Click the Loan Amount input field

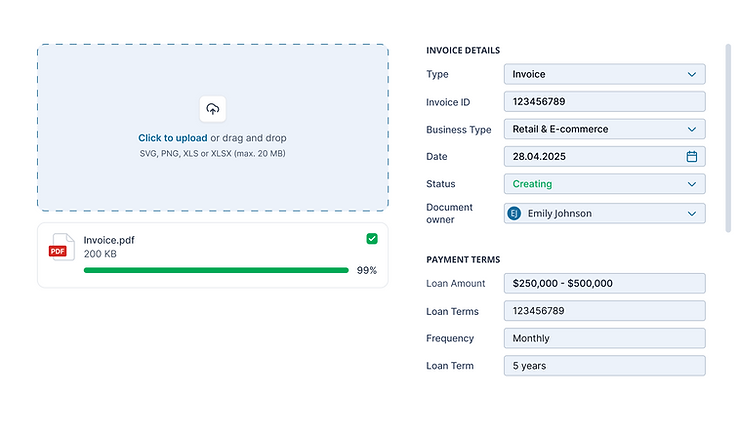[x=605, y=283]
